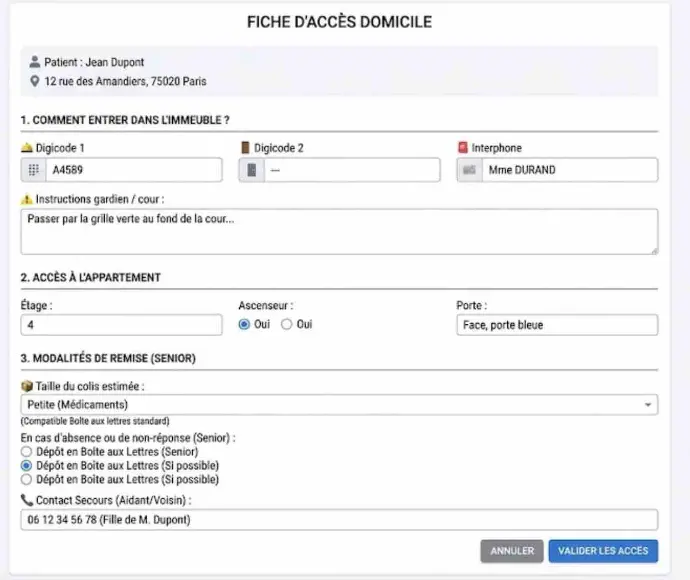Click the patient person icon

click(34, 62)
